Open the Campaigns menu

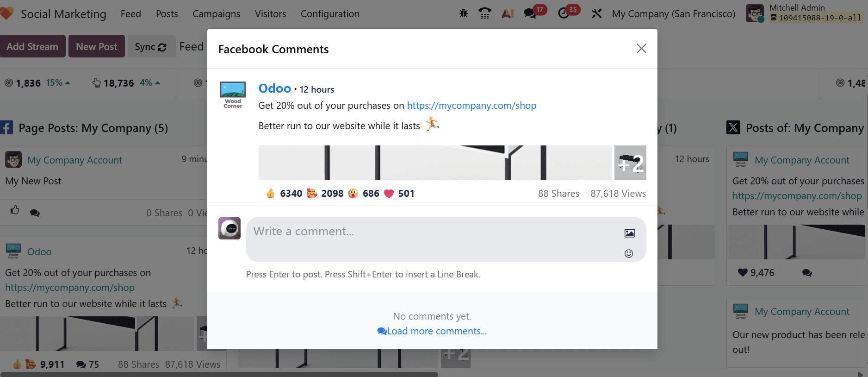[x=216, y=14]
